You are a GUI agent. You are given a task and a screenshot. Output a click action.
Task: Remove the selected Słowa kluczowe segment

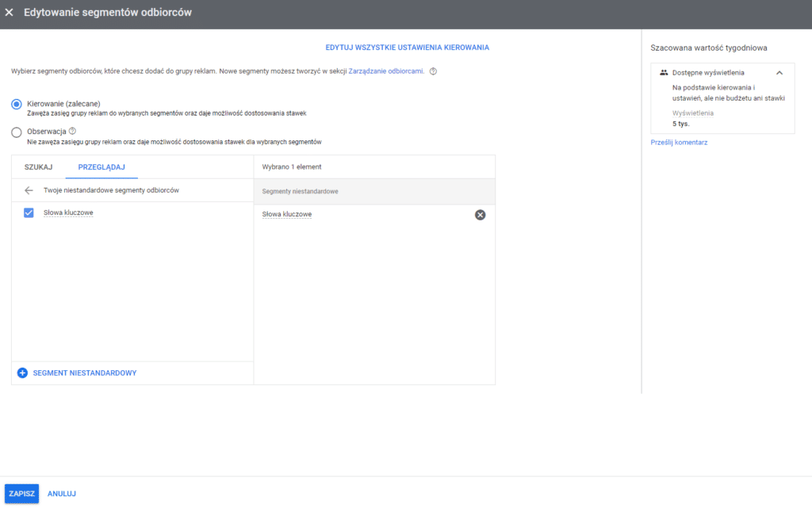480,215
